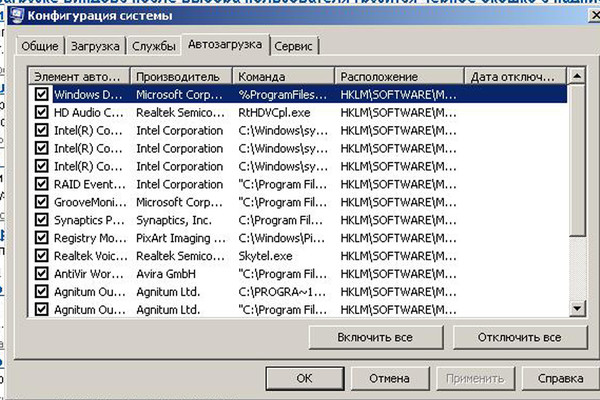Click the C:\PROGRA~1... command cell
The height and width of the screenshot is (400, 600).
[x=282, y=292]
